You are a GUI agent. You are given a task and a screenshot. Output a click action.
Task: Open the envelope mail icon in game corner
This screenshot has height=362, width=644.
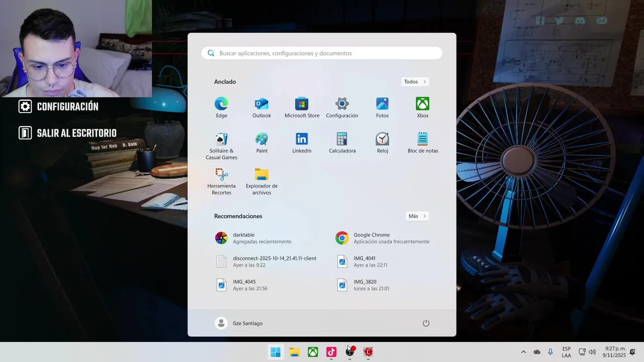602,21
